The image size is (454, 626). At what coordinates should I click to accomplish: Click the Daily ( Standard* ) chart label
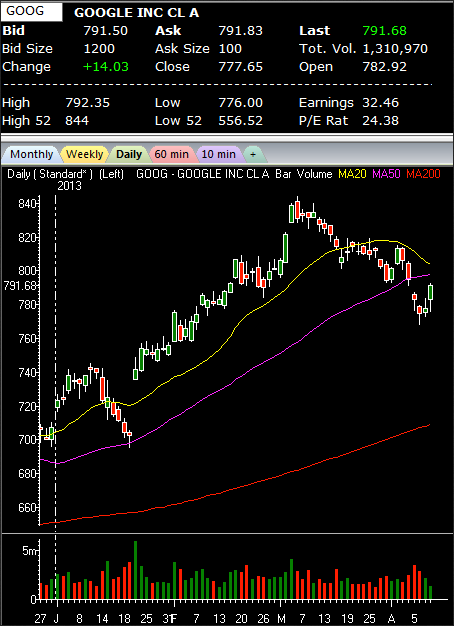coord(50,174)
